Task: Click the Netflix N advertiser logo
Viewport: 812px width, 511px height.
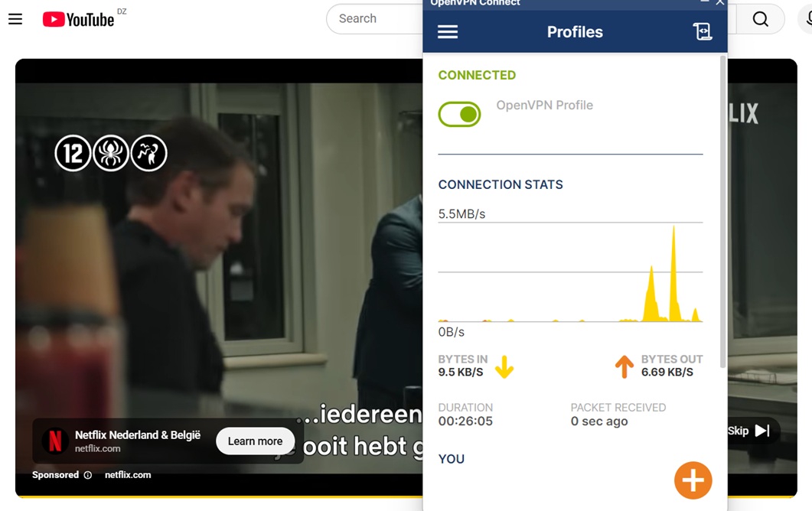Action: (x=55, y=441)
